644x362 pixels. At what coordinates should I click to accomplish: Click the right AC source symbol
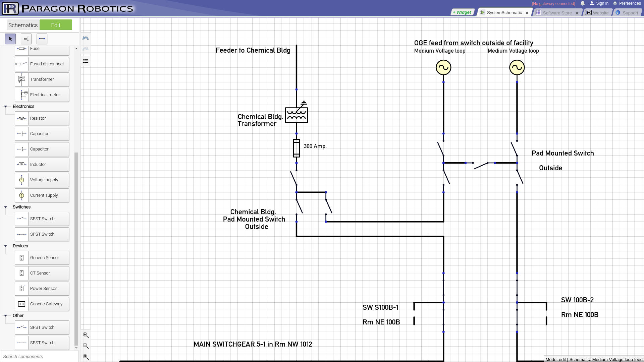coord(517,67)
